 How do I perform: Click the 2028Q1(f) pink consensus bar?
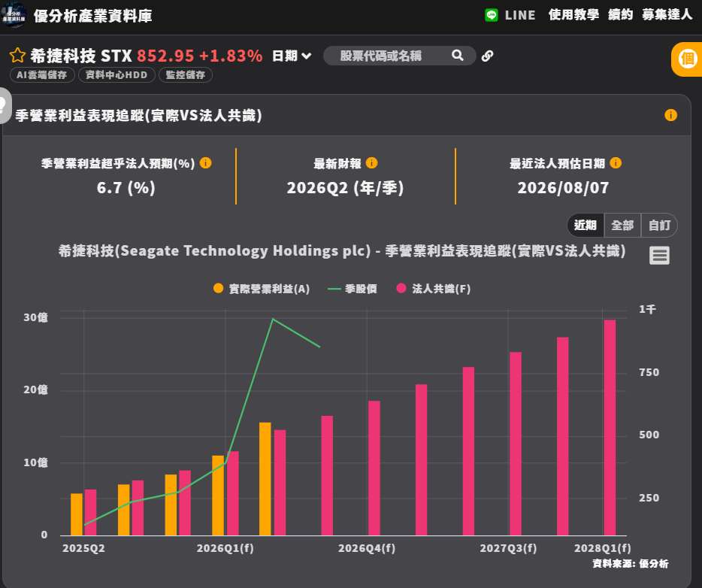click(610, 428)
